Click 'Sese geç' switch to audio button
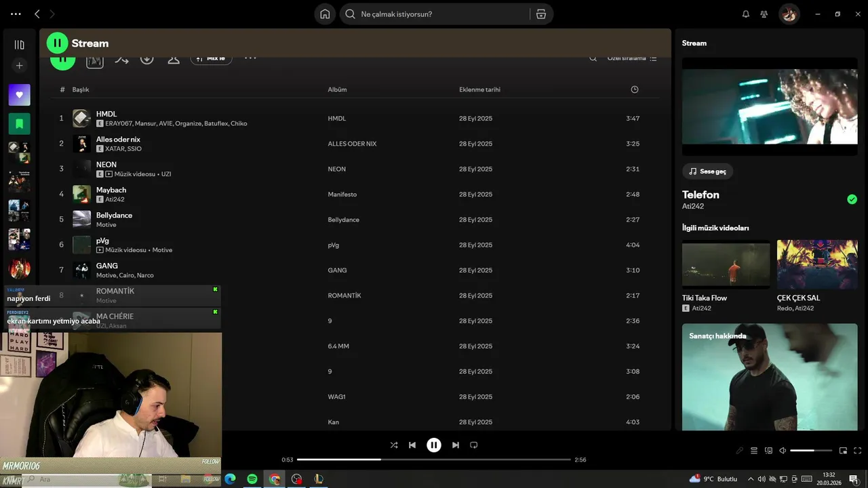This screenshot has width=868, height=488. click(707, 171)
